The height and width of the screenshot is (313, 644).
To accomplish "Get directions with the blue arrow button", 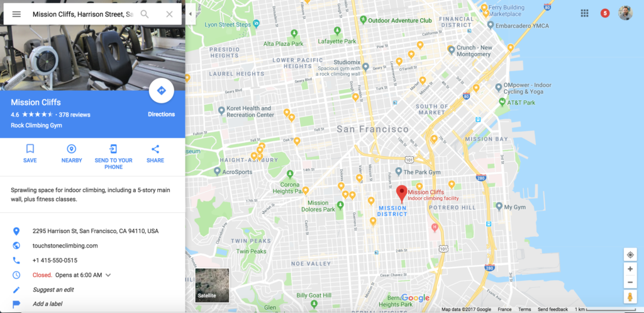I will pos(162,91).
